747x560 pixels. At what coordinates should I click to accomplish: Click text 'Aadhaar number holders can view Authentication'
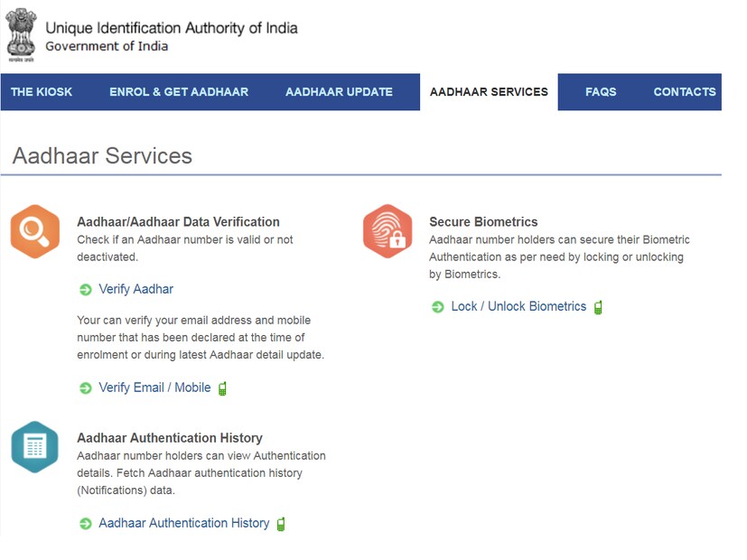pos(201,456)
